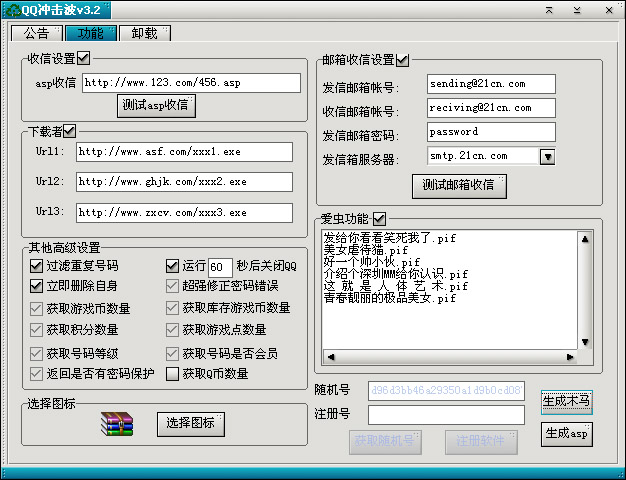
Task: Focus the empty 注册号 field
Action: point(446,415)
